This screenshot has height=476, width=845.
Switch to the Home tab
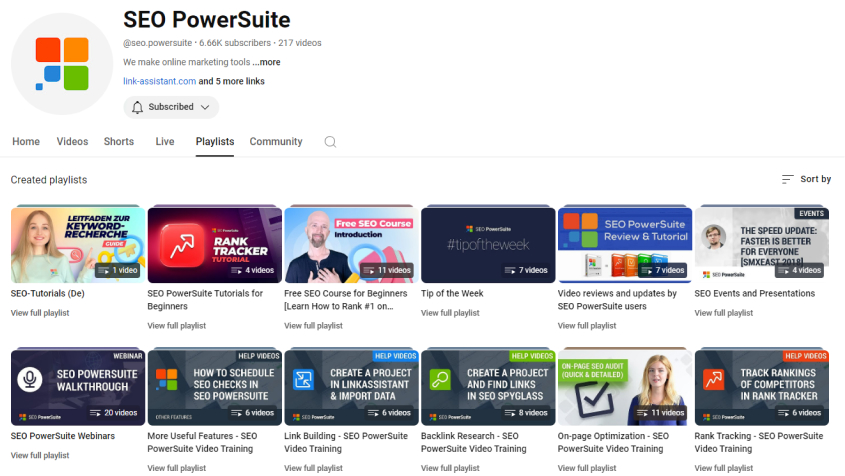pos(26,141)
